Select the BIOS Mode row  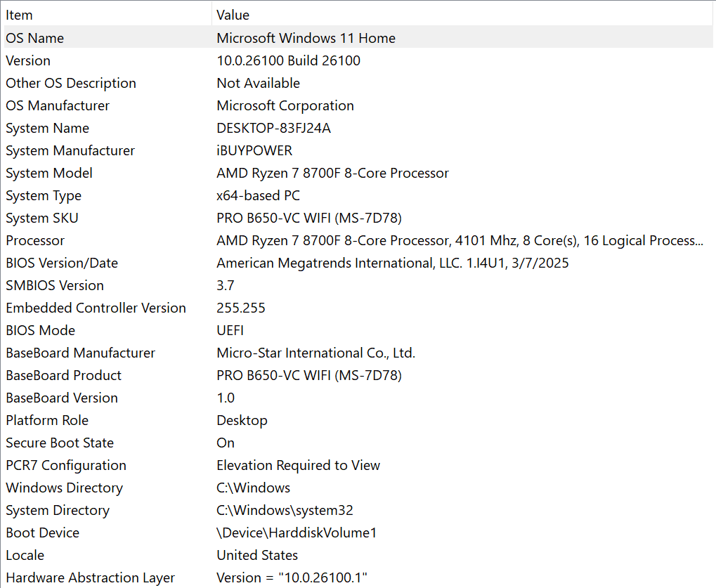tap(40, 330)
